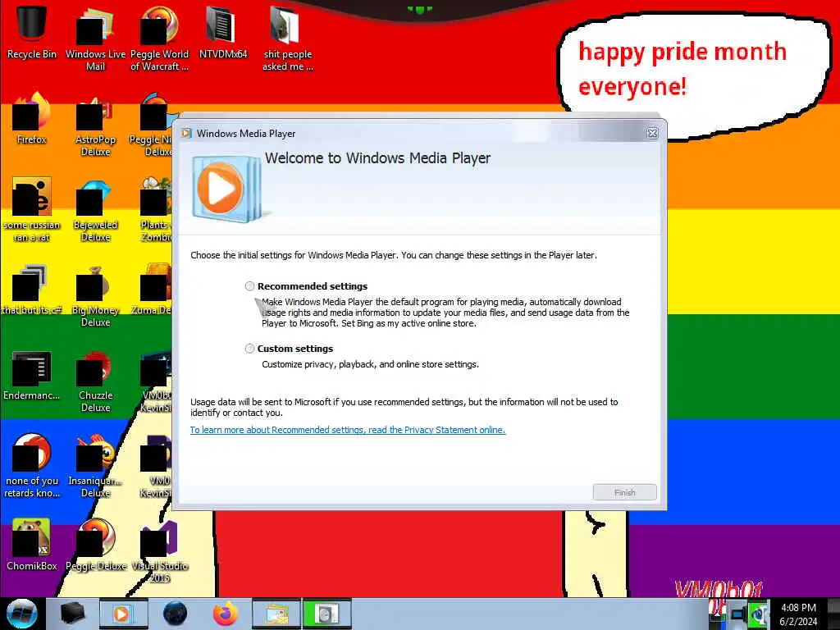Open Windows Live Mail taskbar button
840x630 pixels.
click(x=276, y=614)
